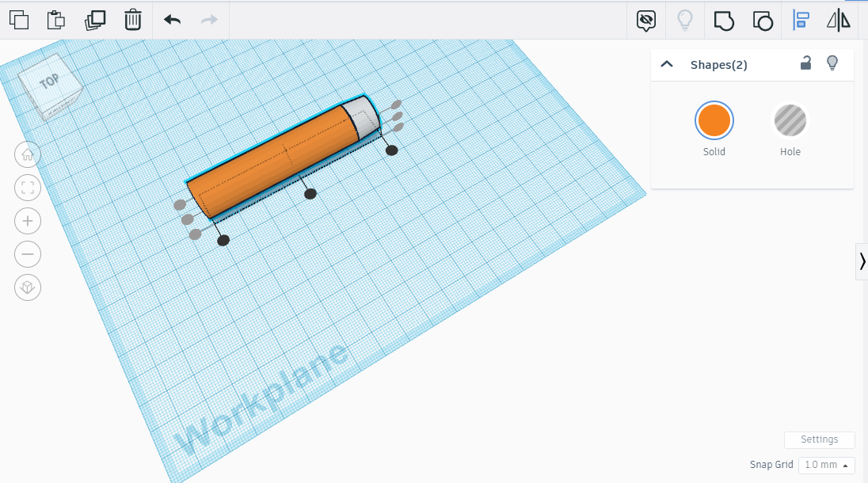868x483 pixels.
Task: Toggle the lock editing padlock
Action: [x=805, y=63]
